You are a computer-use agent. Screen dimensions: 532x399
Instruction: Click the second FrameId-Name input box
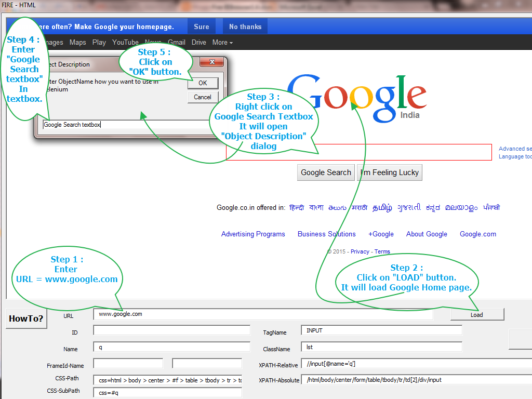(x=207, y=363)
